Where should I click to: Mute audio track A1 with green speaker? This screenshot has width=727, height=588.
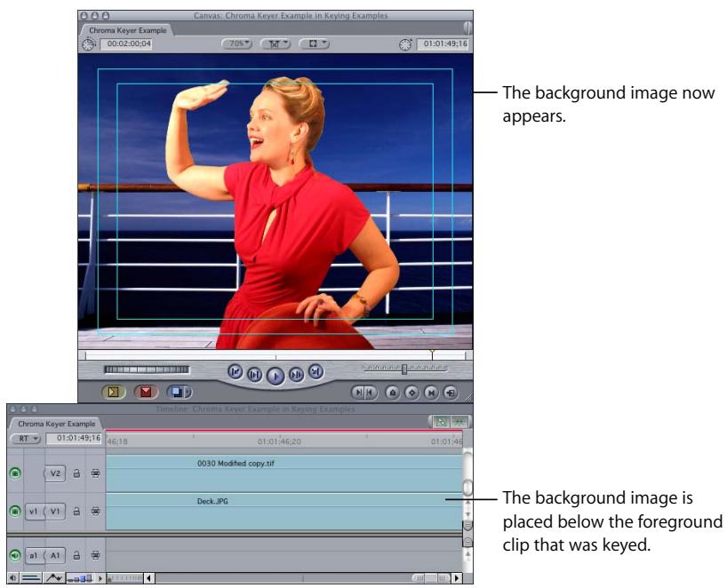click(15, 555)
